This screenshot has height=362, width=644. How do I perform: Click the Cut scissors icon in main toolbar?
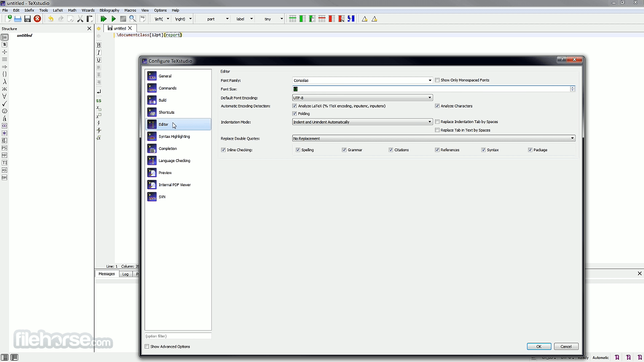[x=80, y=19]
